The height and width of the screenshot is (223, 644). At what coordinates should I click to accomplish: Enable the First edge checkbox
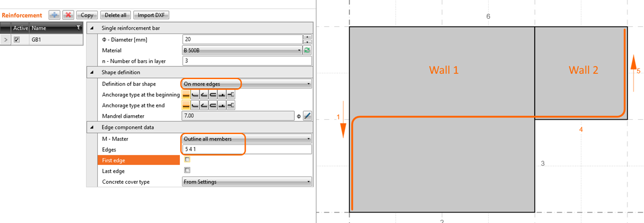187,160
